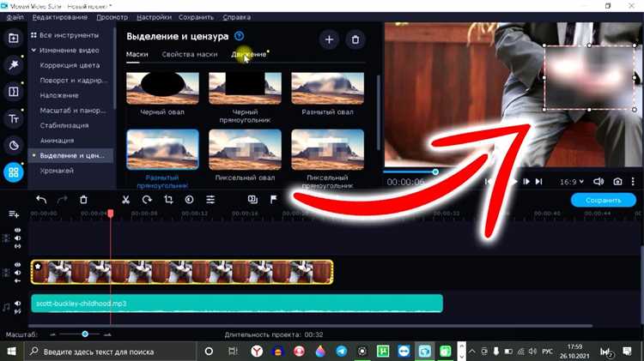Hide the main video track with its eye icon
Viewport: 644px width, 361px height.
click(18, 265)
